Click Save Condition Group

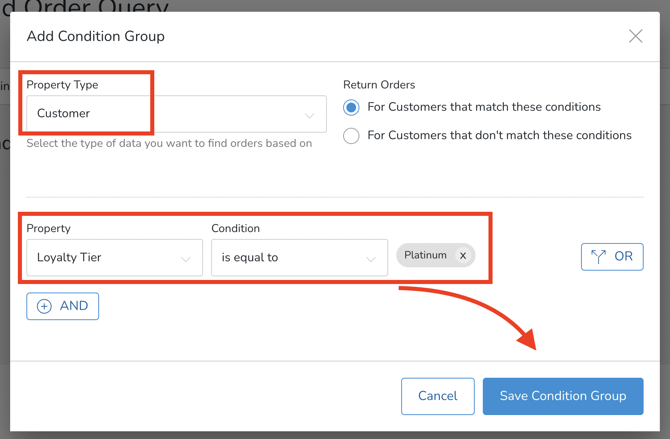point(563,396)
